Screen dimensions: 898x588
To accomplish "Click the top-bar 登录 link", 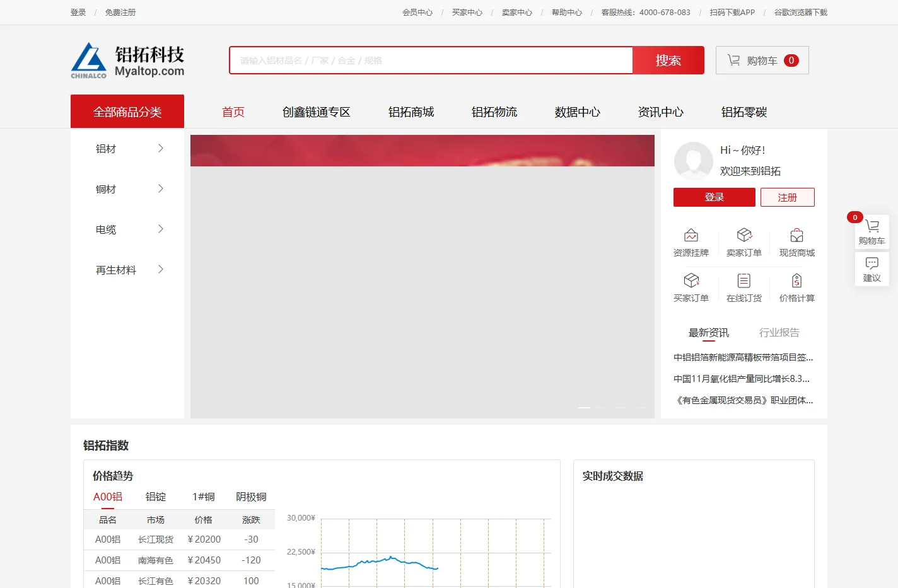I will 78,13.
